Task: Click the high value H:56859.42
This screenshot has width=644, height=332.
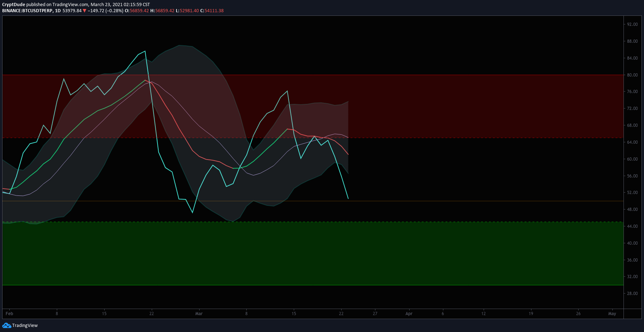Action: (x=162, y=11)
